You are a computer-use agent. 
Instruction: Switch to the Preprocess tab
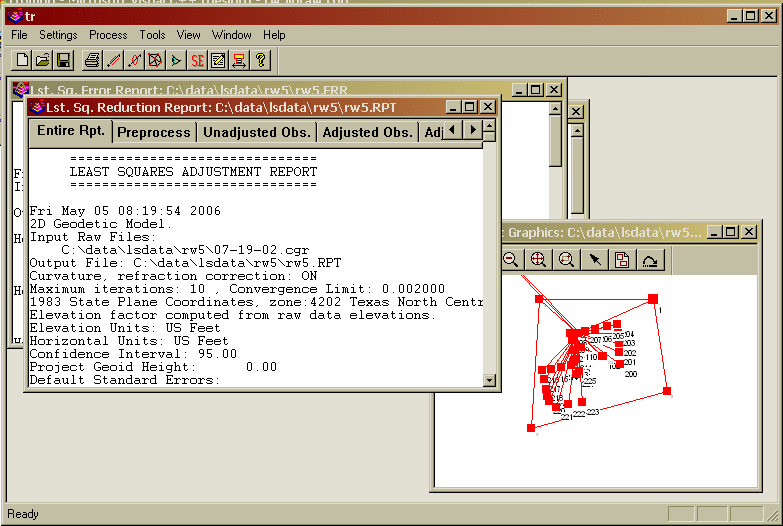[x=154, y=132]
